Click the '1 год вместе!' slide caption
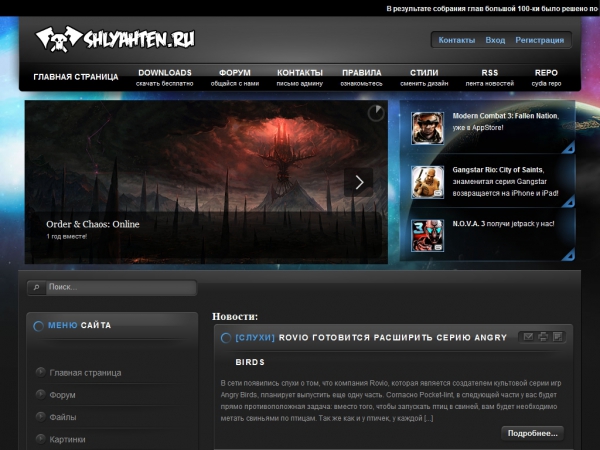The width and height of the screenshot is (600, 450). point(67,237)
